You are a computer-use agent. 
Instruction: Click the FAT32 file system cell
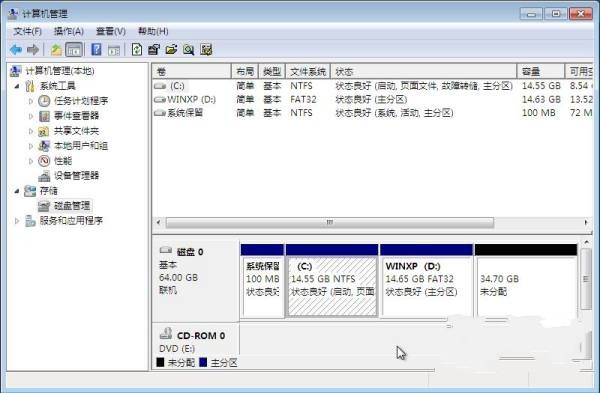tap(303, 99)
